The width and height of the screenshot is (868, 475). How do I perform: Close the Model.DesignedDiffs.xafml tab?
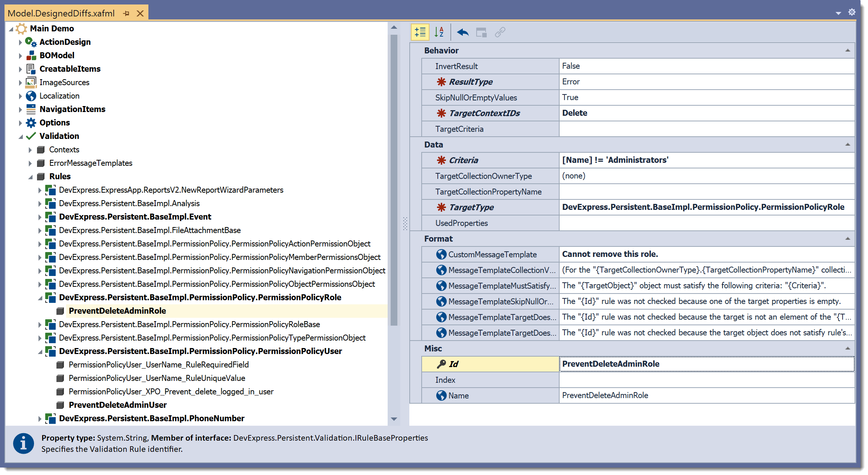click(x=140, y=13)
